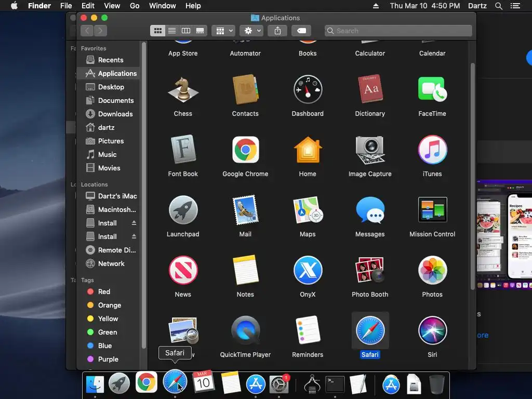The width and height of the screenshot is (532, 399).
Task: Open the Home app icon
Action: tap(308, 150)
